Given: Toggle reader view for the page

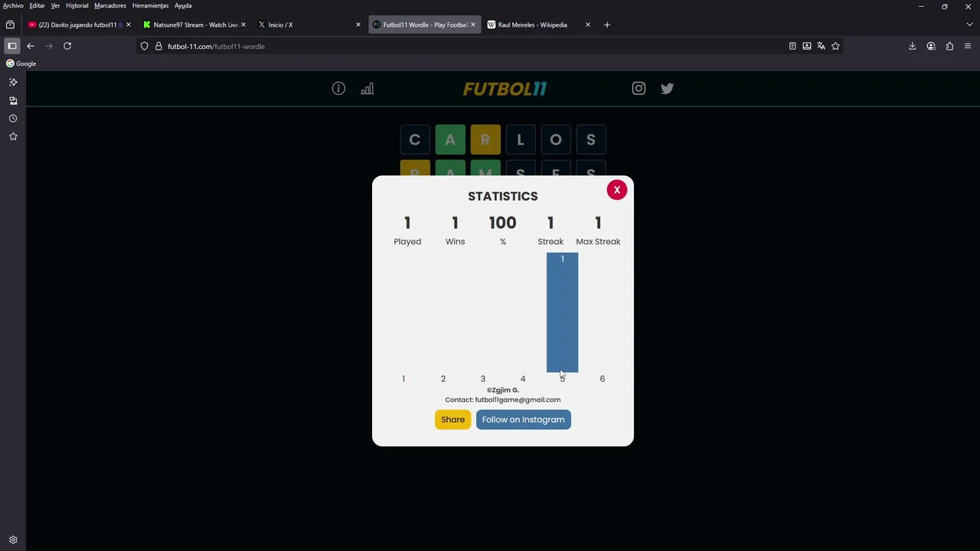Looking at the screenshot, I should point(792,46).
